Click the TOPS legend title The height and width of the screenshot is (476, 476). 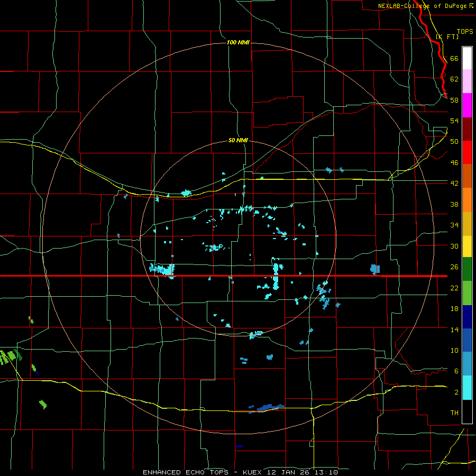pyautogui.click(x=465, y=32)
